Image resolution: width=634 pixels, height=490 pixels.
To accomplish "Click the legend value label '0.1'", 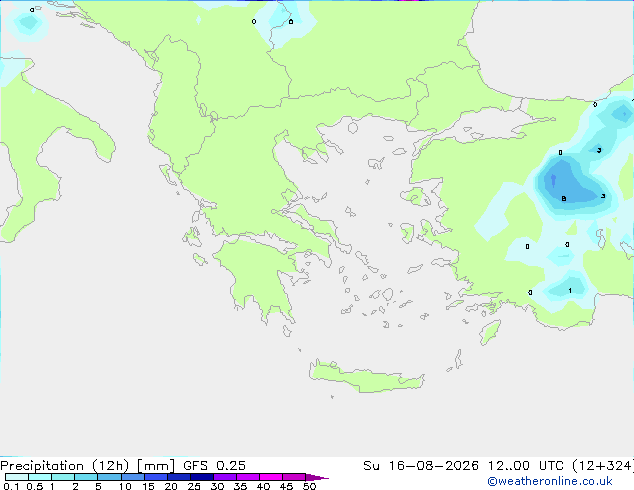I will point(11,486).
